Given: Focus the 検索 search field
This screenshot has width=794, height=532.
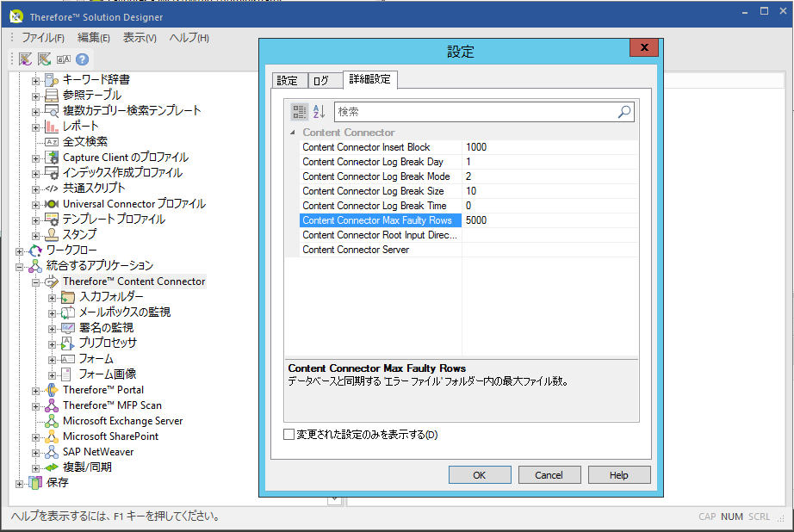Looking at the screenshot, I should coord(475,112).
